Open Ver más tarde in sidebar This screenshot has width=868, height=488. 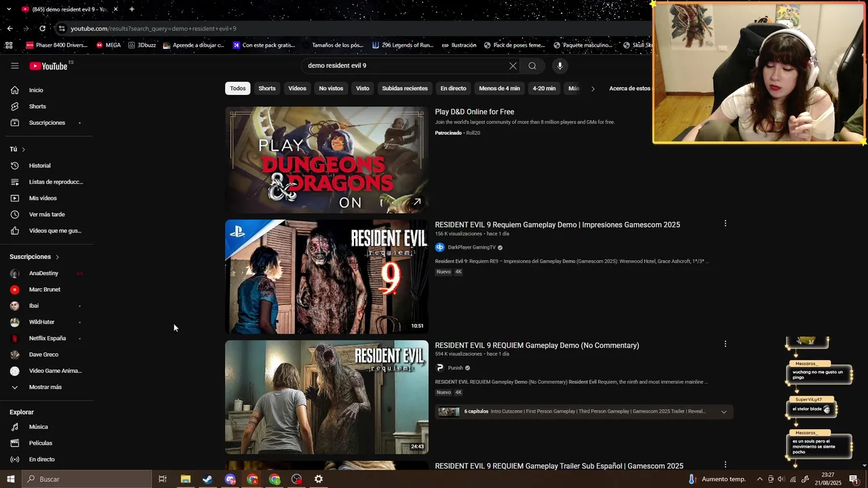coord(47,214)
